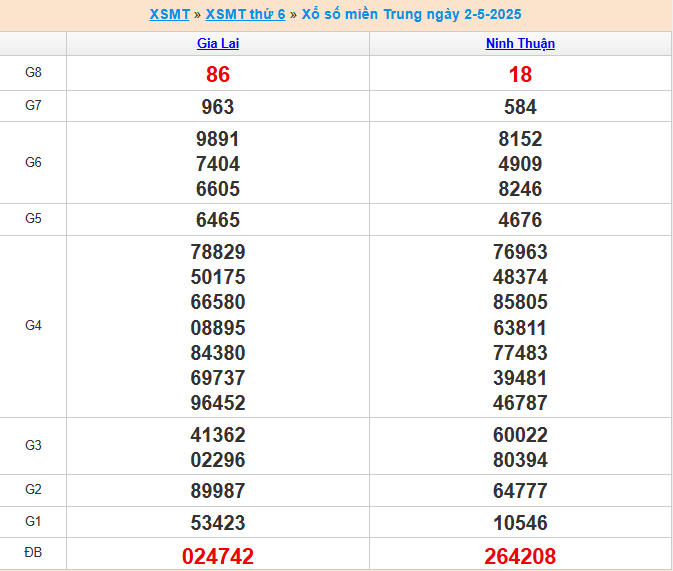Open the Gia Lai province link
673x571 pixels.
[x=218, y=43]
